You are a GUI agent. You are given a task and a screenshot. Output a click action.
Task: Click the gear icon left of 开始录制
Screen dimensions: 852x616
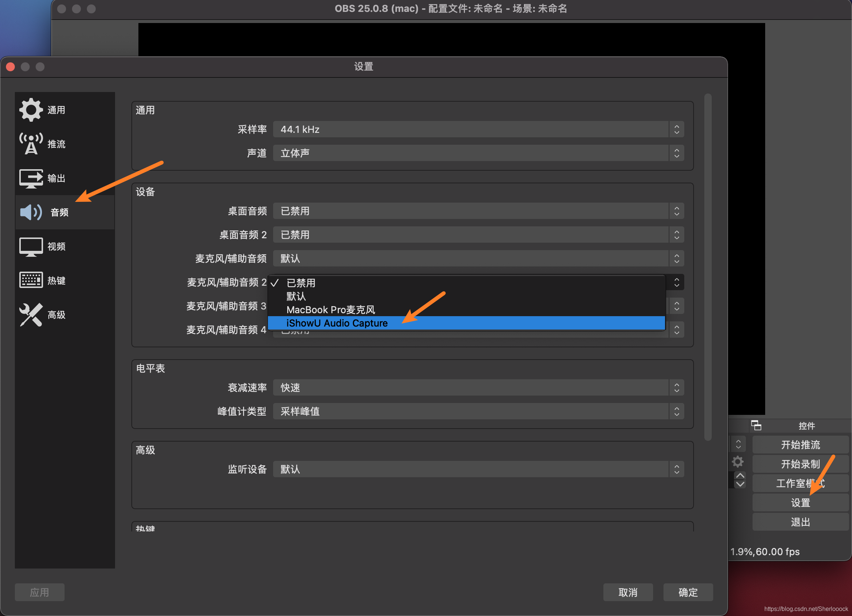click(x=737, y=462)
